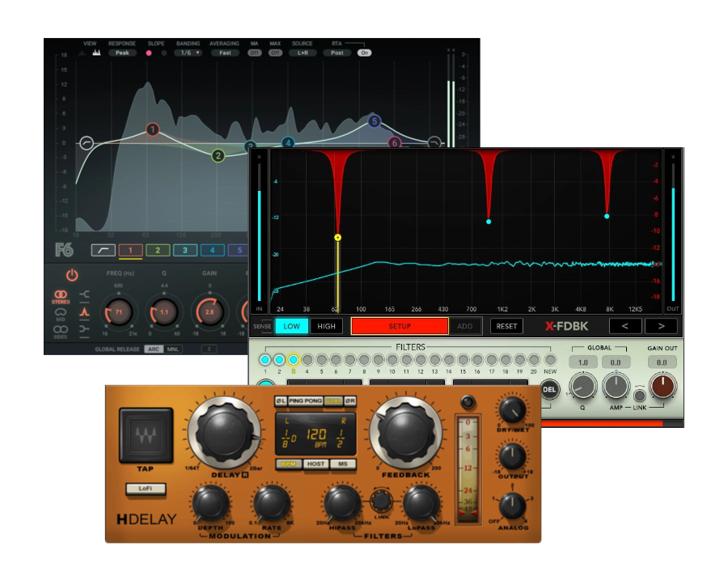
Task: Open the Response Peak selector in F6
Action: click(x=122, y=53)
